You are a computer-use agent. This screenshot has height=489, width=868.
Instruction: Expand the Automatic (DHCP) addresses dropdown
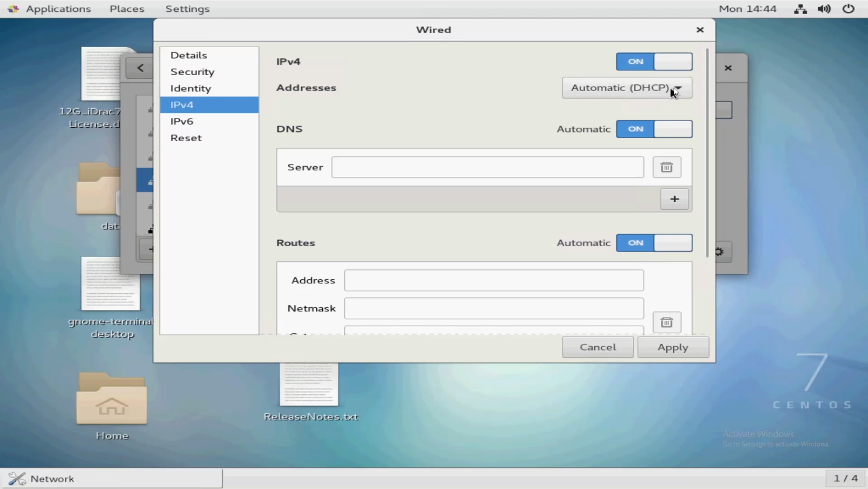(x=626, y=88)
